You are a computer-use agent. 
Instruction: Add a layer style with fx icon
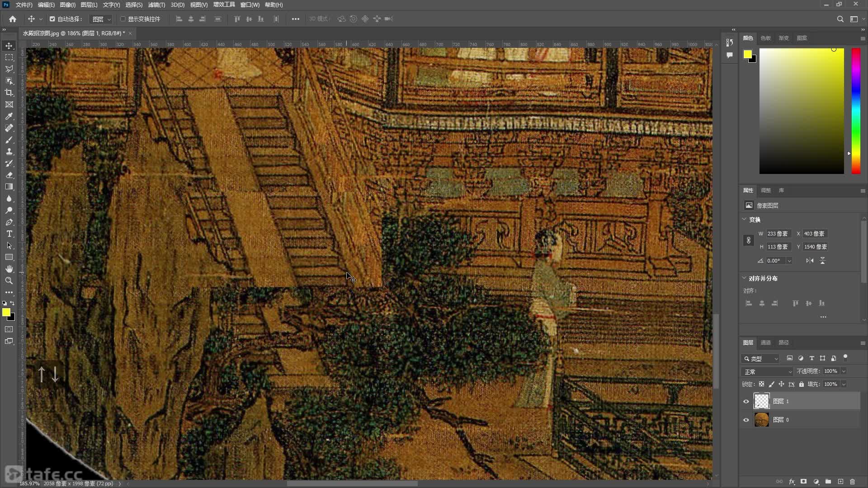(792, 482)
